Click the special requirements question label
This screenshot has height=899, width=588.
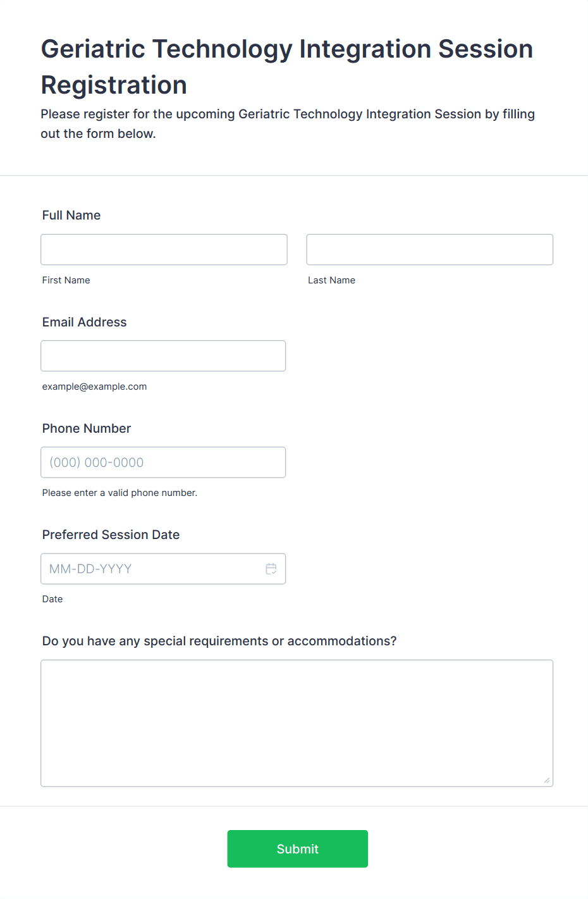coord(219,641)
